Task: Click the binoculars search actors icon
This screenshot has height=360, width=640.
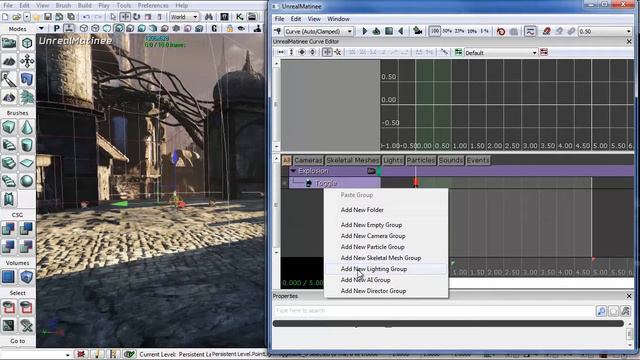Action: (209, 17)
